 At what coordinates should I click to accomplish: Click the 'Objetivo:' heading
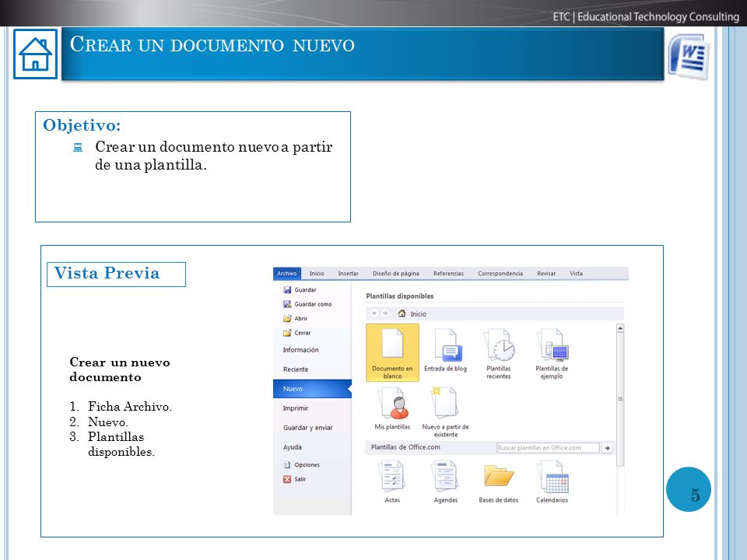(82, 125)
